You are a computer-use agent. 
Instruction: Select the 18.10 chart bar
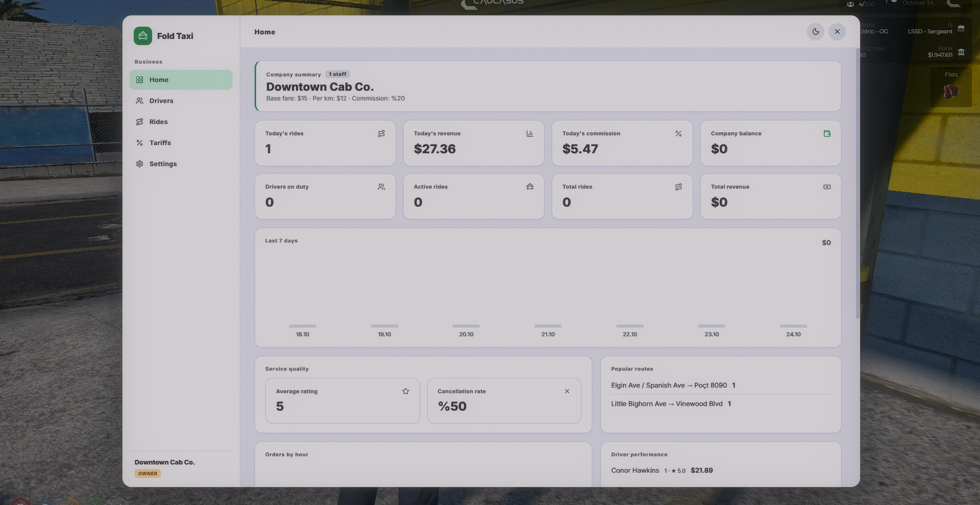(303, 326)
